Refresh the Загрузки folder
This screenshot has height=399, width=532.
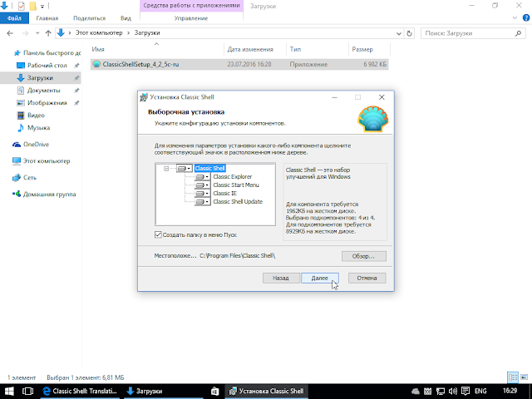409,33
